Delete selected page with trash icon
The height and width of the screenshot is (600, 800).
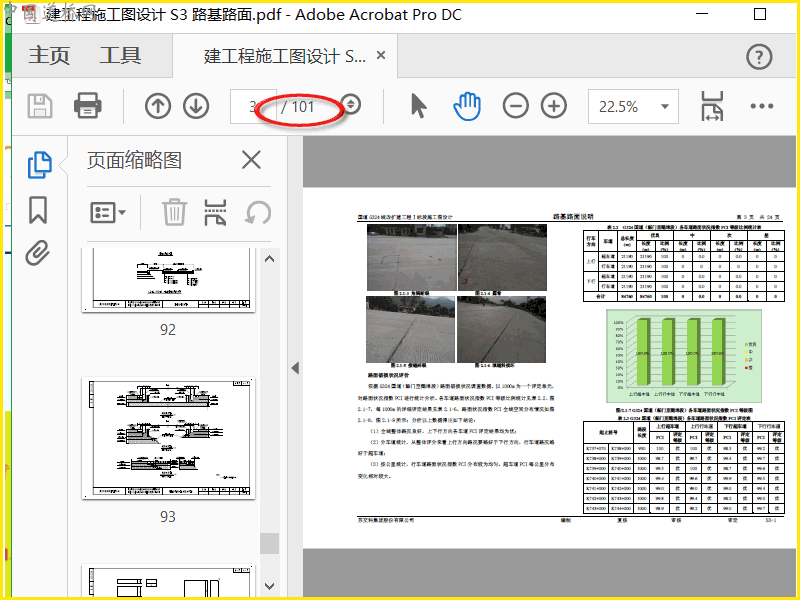click(174, 212)
